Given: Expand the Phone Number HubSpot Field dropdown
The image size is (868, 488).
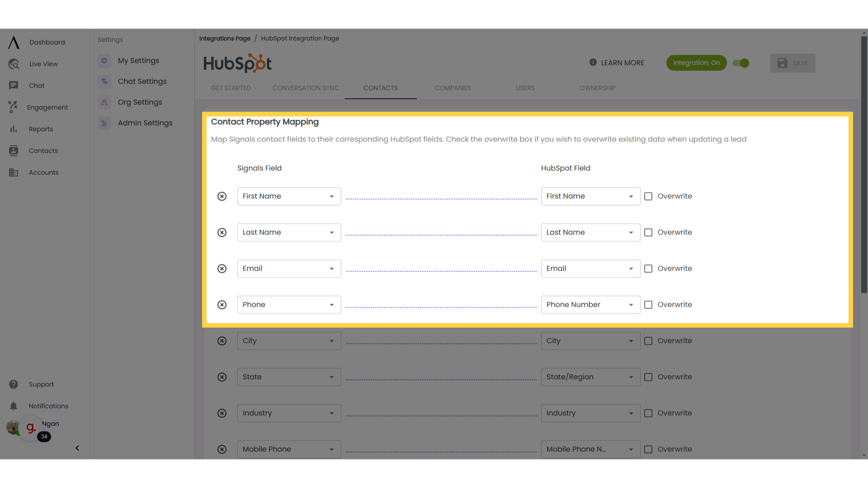Looking at the screenshot, I should (631, 305).
